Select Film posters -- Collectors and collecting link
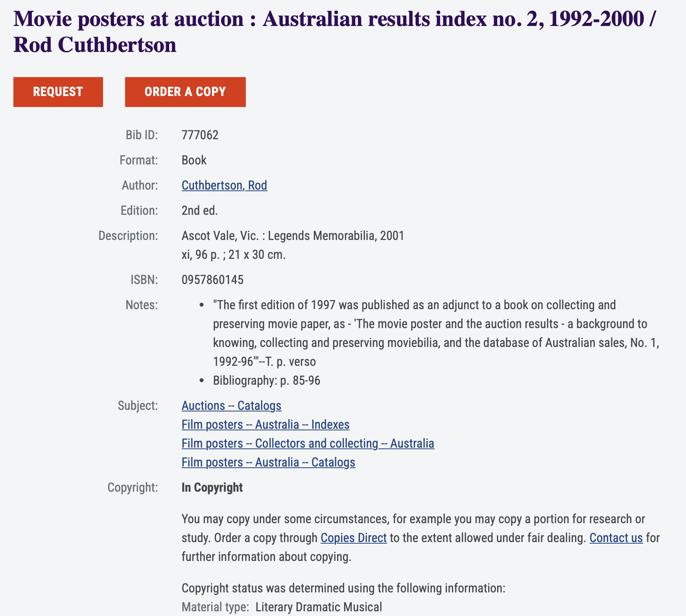This screenshot has width=686, height=616. point(308,443)
